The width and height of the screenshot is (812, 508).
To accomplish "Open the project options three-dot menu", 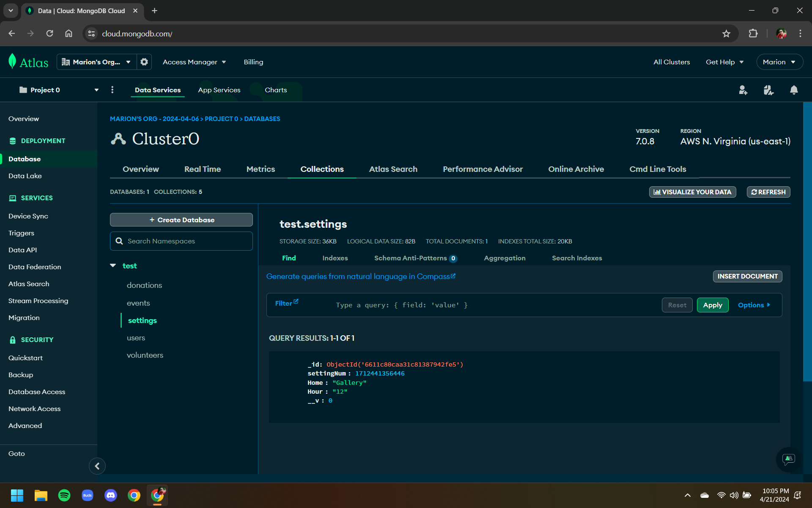I will (112, 90).
